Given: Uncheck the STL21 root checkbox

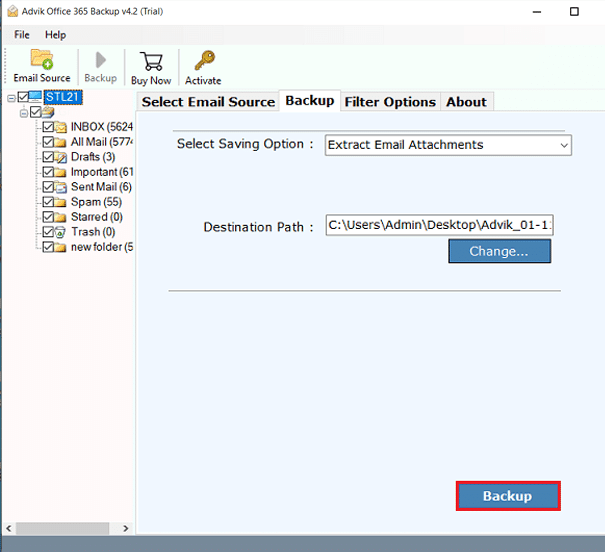Looking at the screenshot, I should [x=23, y=96].
